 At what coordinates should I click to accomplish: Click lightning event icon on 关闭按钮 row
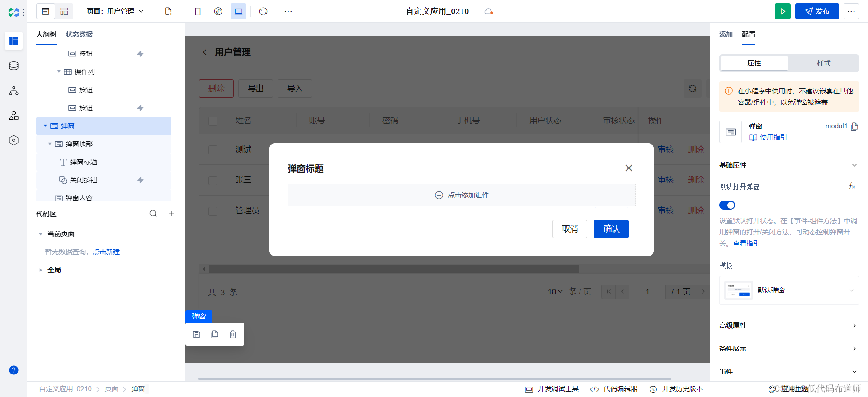pyautogui.click(x=141, y=180)
